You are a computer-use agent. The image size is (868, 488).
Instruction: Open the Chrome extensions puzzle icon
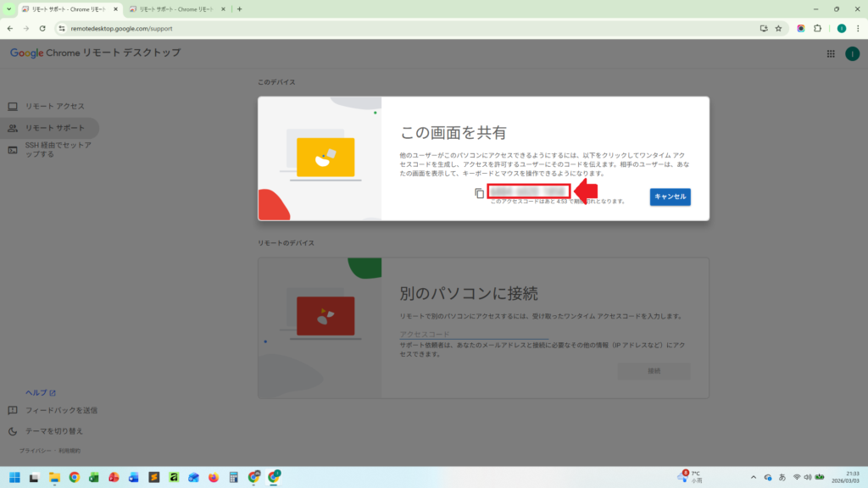click(x=817, y=28)
